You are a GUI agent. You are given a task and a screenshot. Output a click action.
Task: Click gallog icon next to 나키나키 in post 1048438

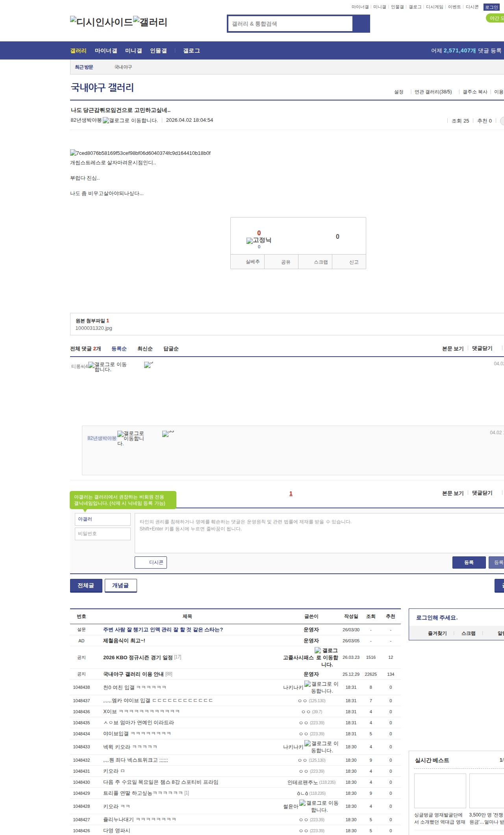click(x=308, y=684)
